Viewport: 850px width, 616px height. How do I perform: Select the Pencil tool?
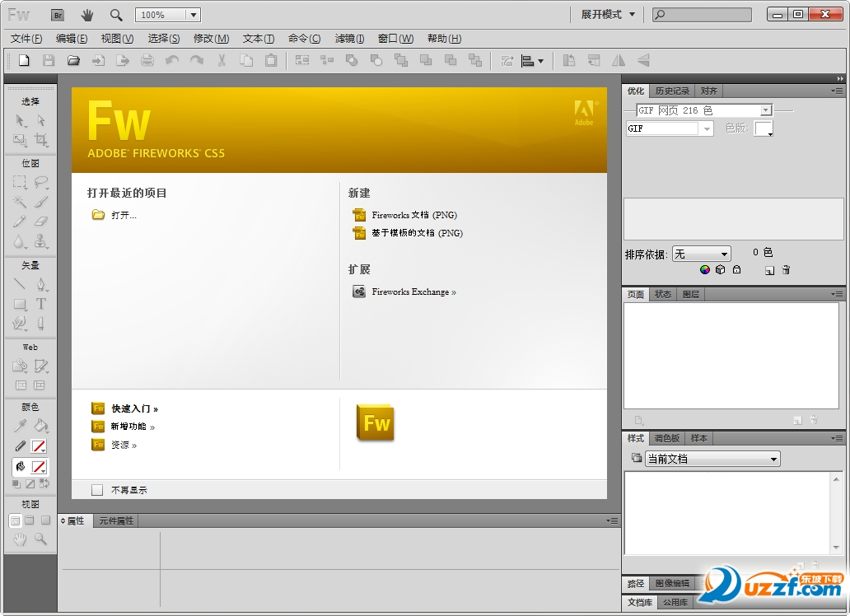pos(20,222)
